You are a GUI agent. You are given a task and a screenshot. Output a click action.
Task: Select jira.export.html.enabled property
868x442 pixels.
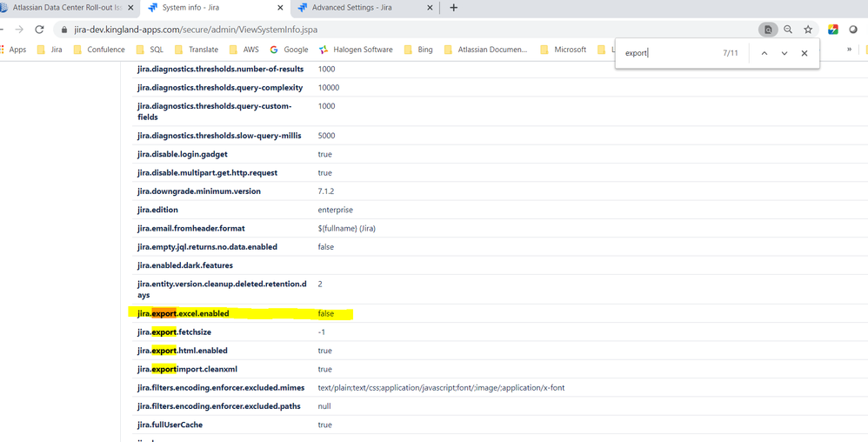[183, 351]
